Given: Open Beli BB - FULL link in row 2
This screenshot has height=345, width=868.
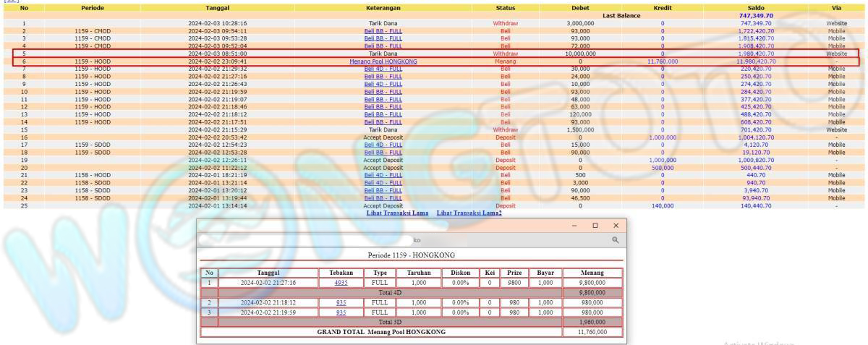Looking at the screenshot, I should 383,31.
